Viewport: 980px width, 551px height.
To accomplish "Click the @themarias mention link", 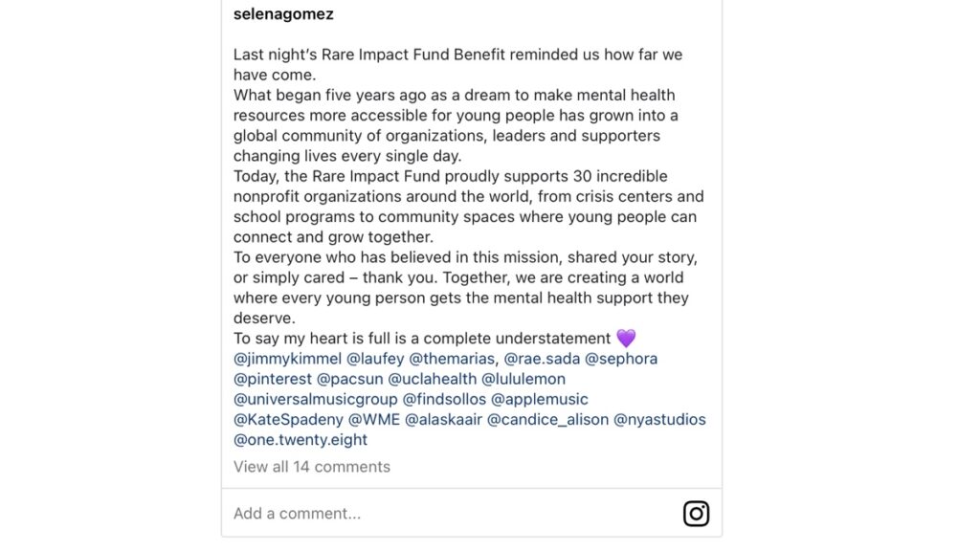I will click(x=452, y=359).
